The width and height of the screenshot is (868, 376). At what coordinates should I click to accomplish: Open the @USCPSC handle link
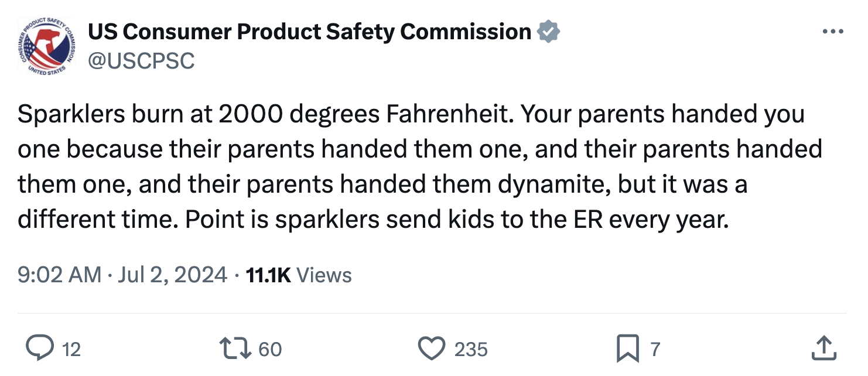point(141,60)
